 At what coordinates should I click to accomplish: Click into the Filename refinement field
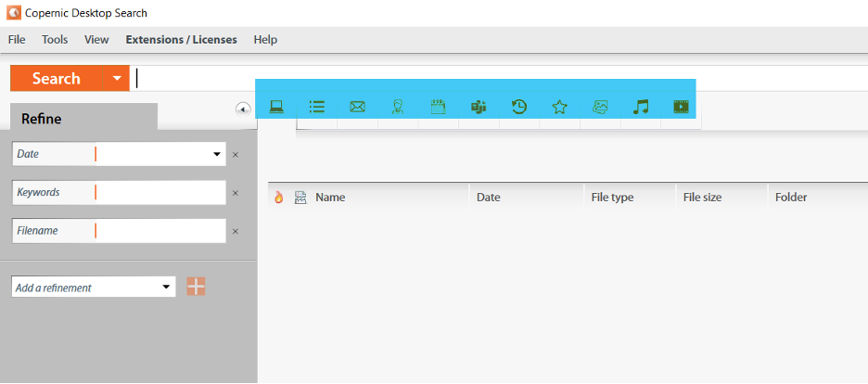[x=161, y=231]
